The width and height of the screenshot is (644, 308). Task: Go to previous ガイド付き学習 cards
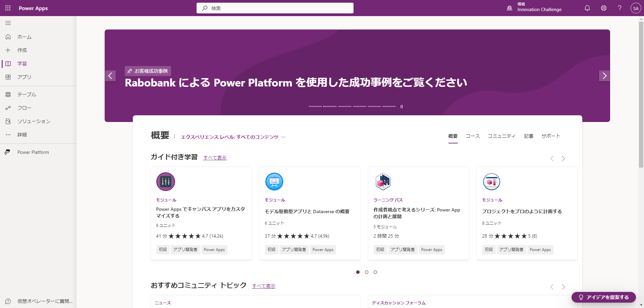pyautogui.click(x=552, y=159)
